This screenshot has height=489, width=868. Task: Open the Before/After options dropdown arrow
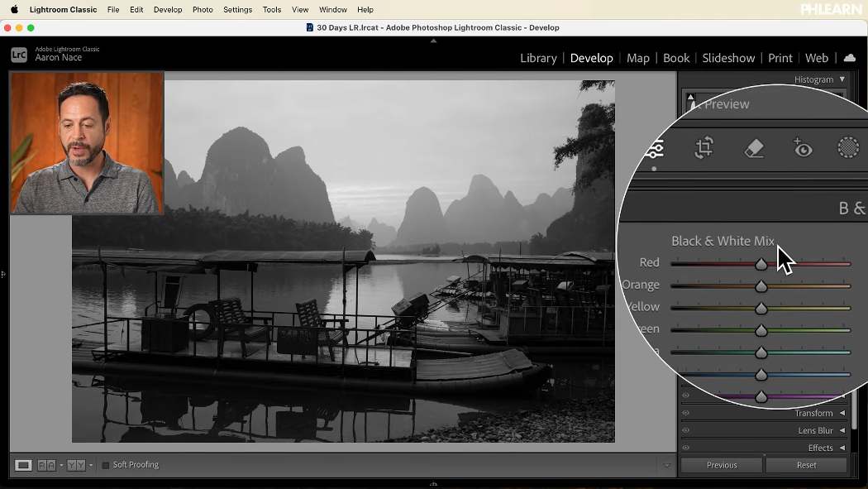[91, 465]
